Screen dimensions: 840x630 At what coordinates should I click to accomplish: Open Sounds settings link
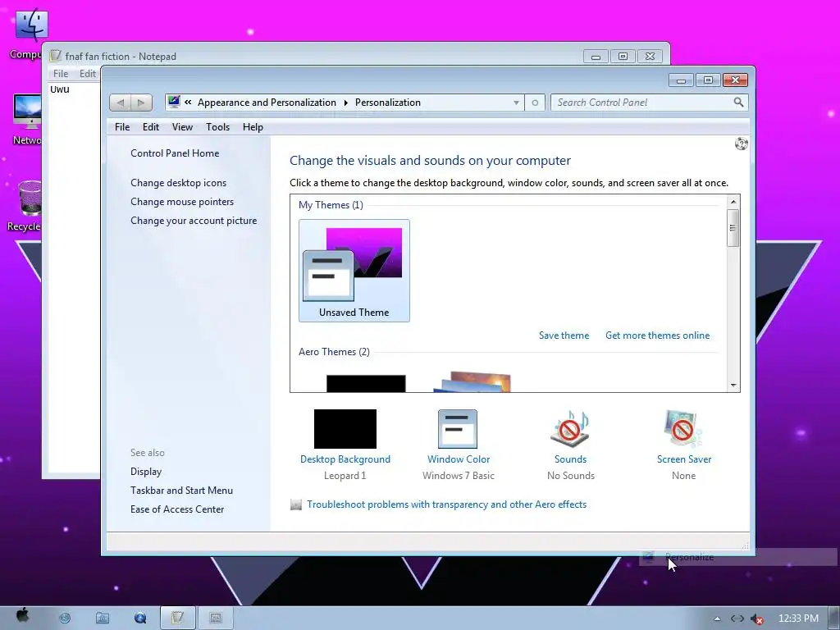click(571, 459)
